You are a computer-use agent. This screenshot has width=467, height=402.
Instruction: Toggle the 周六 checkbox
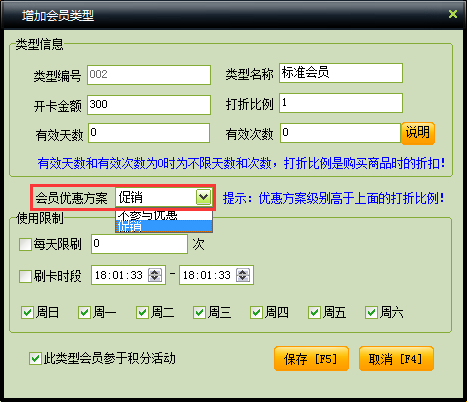[x=371, y=313]
